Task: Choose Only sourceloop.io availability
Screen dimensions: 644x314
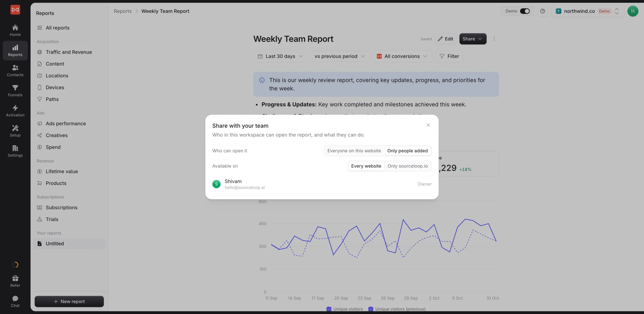Action: (x=408, y=166)
